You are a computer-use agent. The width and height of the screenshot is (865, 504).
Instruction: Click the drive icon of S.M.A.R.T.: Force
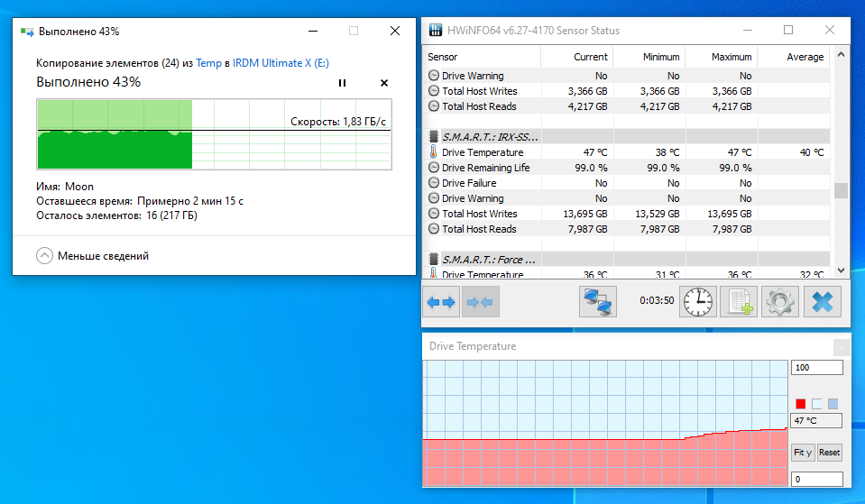[434, 259]
